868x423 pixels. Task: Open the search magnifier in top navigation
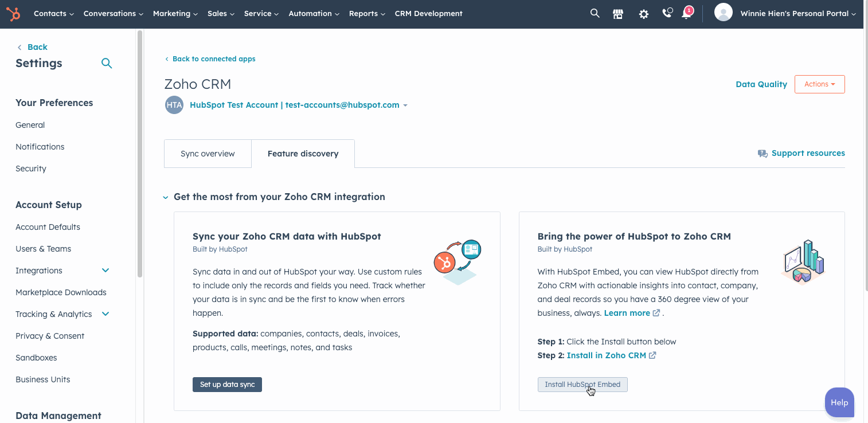[595, 13]
